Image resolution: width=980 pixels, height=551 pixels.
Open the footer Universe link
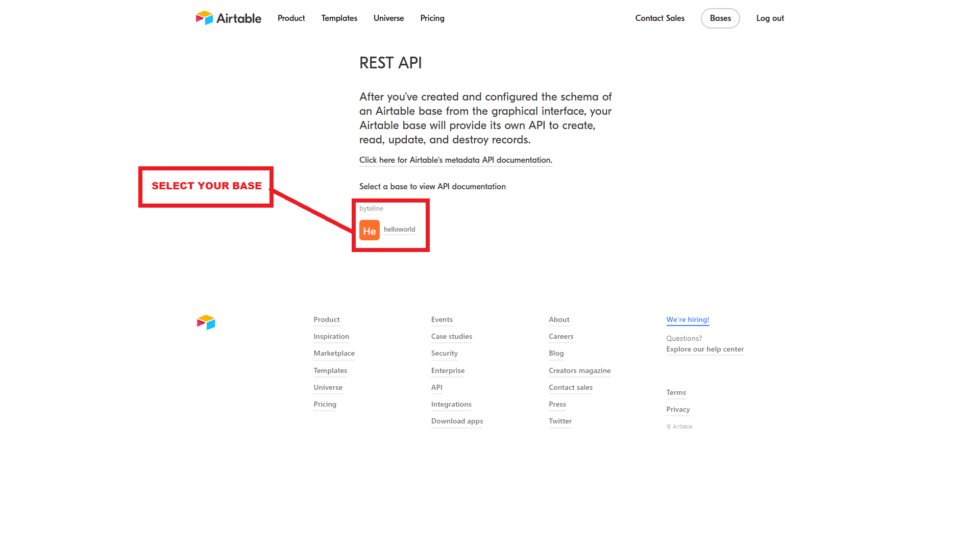click(x=328, y=388)
